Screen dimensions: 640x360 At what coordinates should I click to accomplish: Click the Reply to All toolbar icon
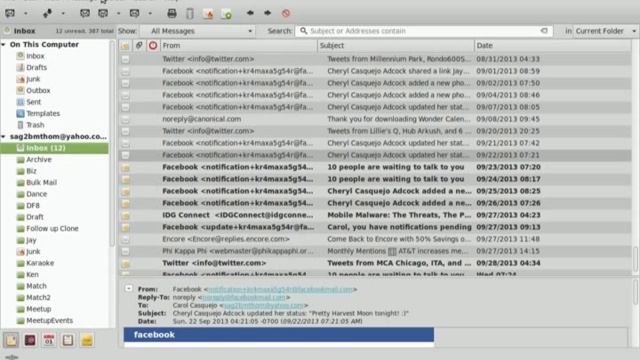pyautogui.click(x=103, y=13)
